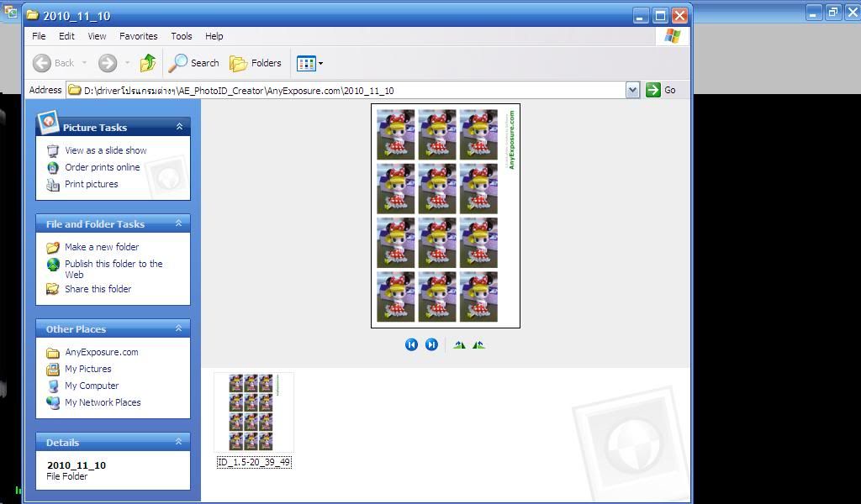Minimize the background application window
Image resolution: width=861 pixels, height=504 pixels.
pyautogui.click(x=814, y=13)
